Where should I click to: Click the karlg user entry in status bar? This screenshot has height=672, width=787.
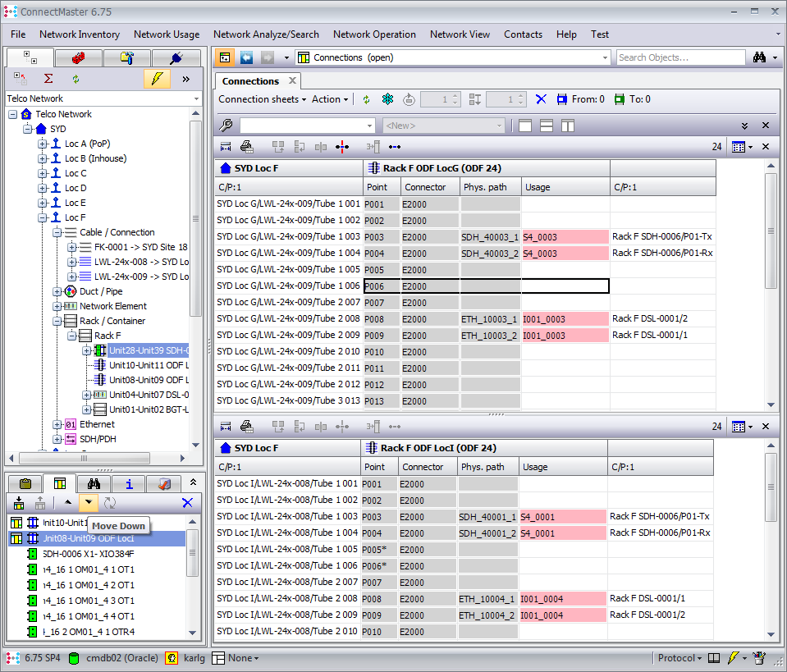[x=194, y=658]
